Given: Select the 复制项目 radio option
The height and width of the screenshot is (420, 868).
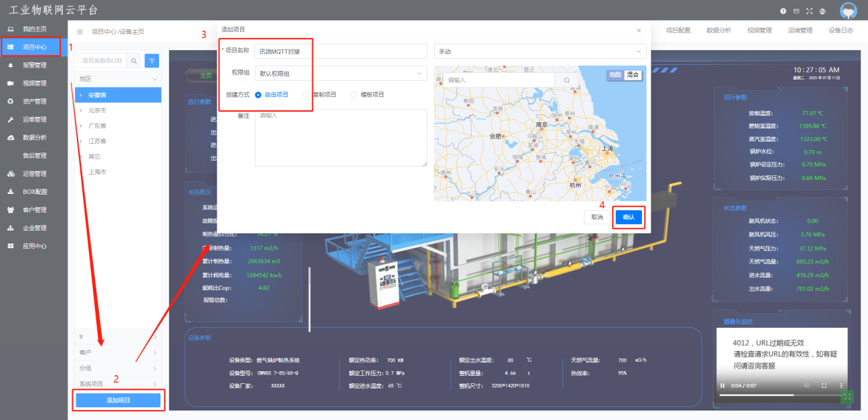Looking at the screenshot, I should (306, 95).
